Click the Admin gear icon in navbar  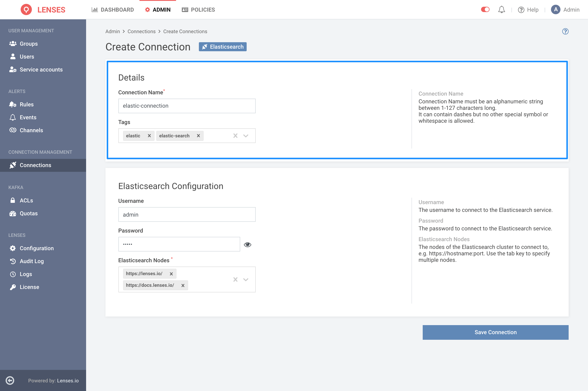147,9
